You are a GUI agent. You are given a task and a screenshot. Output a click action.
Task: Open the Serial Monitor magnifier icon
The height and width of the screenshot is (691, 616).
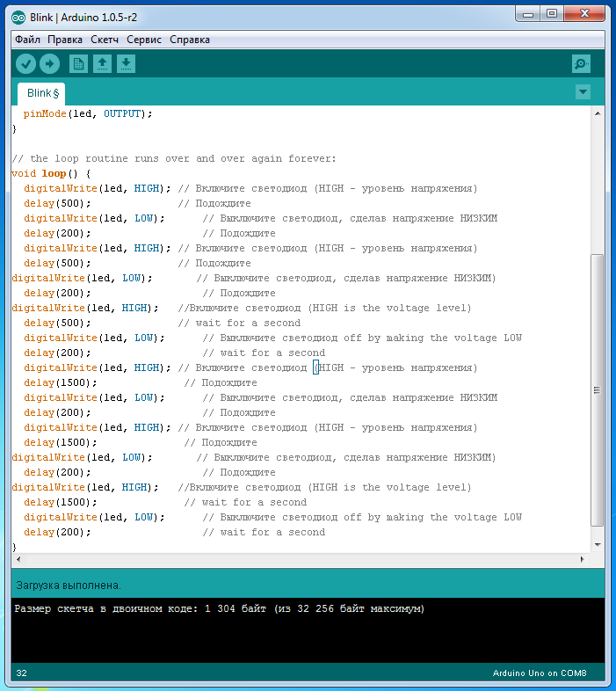(581, 63)
